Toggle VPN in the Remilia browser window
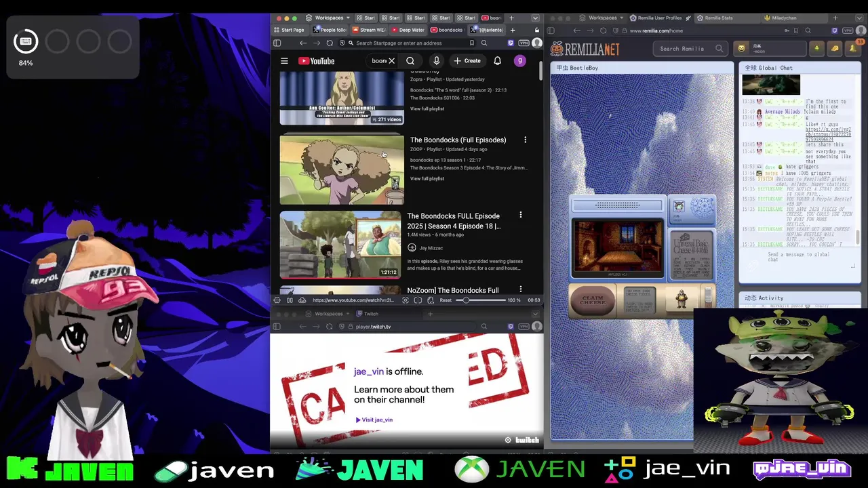 848,30
